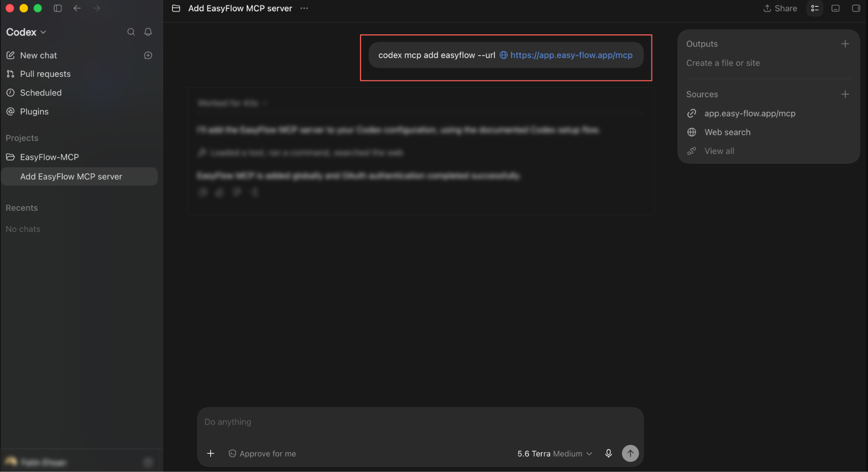The height and width of the screenshot is (472, 868).
Task: Open the https://app.easy-flow.app/mcp link
Action: tap(571, 55)
